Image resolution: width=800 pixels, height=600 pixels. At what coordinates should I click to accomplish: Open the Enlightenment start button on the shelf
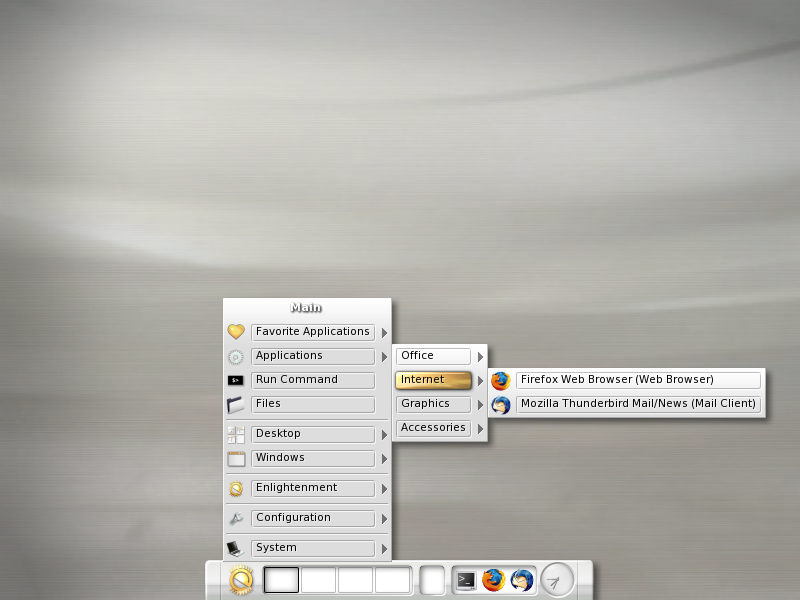click(x=241, y=580)
